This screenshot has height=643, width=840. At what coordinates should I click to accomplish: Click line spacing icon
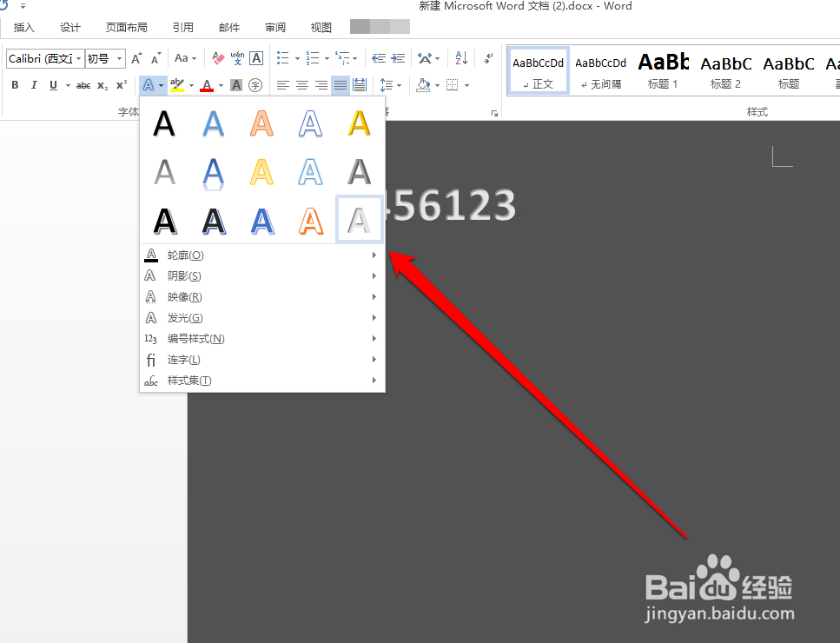[387, 85]
